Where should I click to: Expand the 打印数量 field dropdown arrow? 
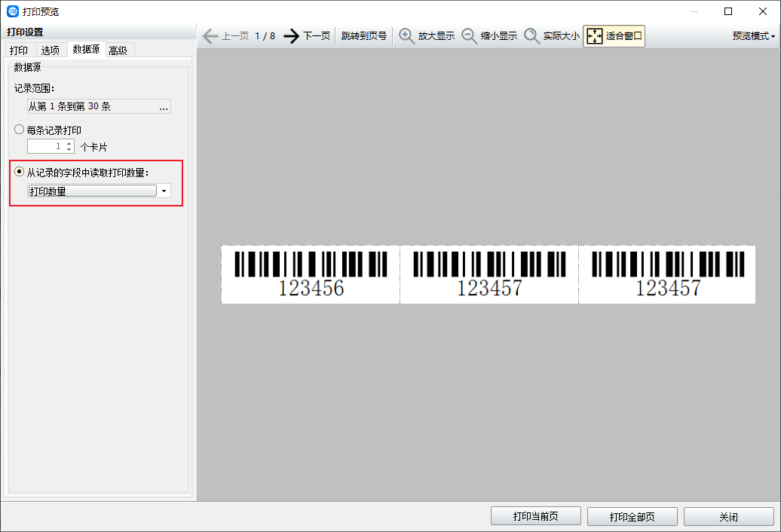click(164, 191)
